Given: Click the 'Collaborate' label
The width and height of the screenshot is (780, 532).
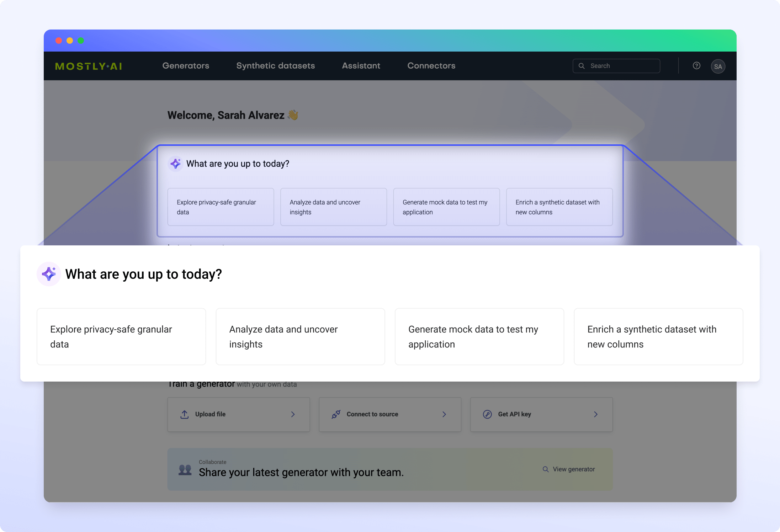Looking at the screenshot, I should pyautogui.click(x=213, y=462).
